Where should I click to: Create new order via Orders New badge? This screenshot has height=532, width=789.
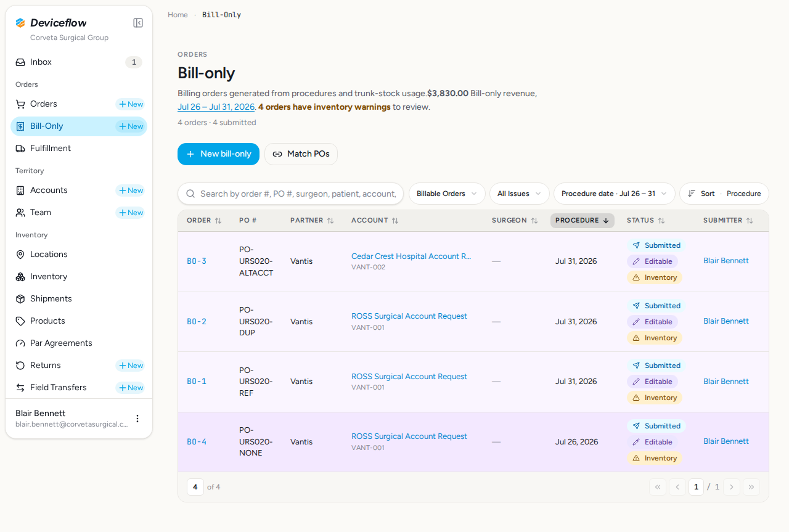click(131, 104)
